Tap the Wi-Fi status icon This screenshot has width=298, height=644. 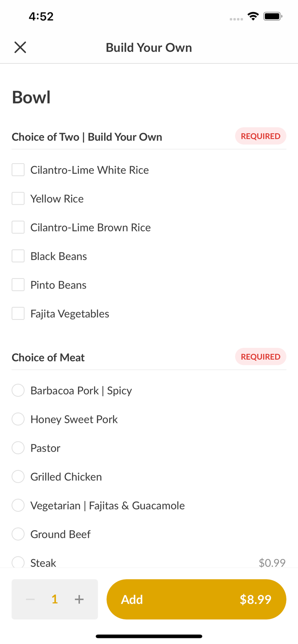click(x=253, y=16)
